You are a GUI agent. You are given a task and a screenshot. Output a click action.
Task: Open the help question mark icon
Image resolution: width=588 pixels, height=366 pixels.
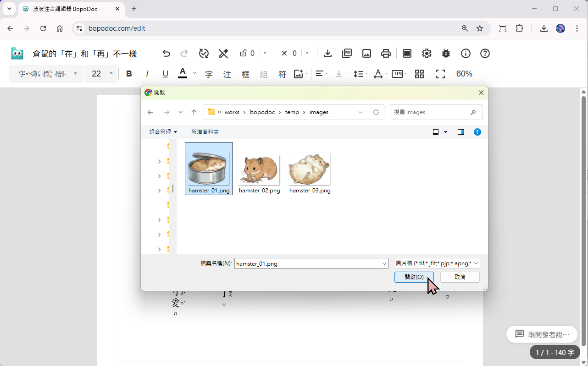pyautogui.click(x=485, y=54)
